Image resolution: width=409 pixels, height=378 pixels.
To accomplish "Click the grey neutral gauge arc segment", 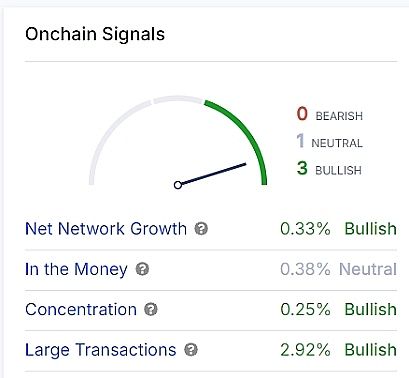I will pos(178,99).
